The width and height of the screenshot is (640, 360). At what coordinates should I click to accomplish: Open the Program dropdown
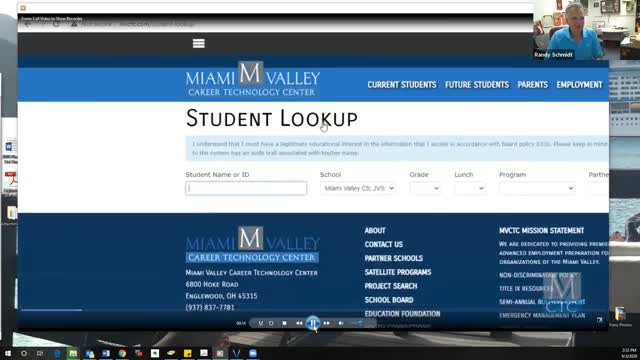point(537,188)
